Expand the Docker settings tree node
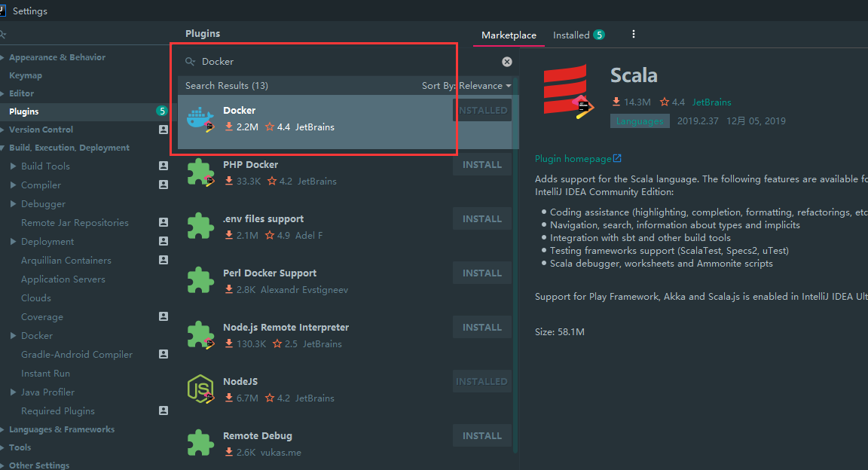 tap(14, 336)
